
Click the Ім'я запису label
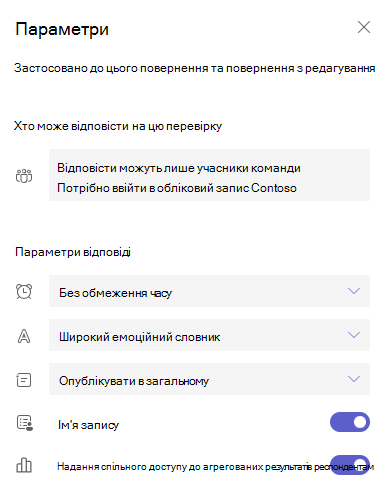88,425
